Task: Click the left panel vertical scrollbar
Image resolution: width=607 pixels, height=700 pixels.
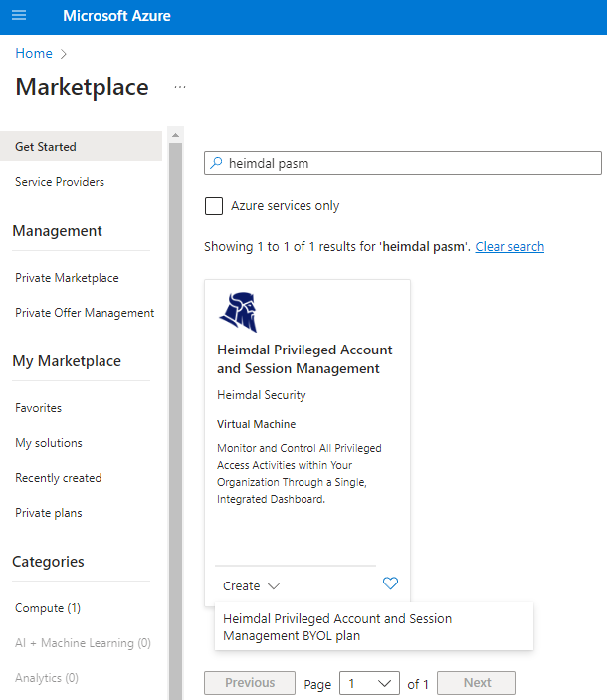Action: [x=176, y=421]
